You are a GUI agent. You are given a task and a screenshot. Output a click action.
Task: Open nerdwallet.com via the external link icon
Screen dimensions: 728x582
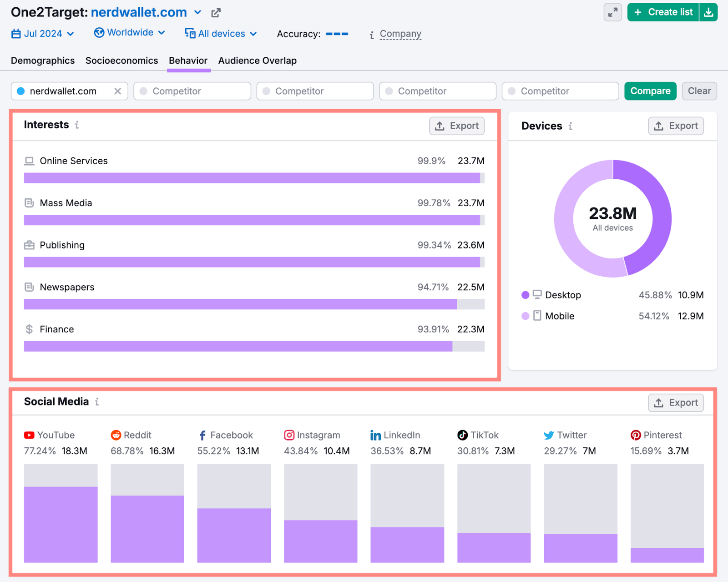216,12
